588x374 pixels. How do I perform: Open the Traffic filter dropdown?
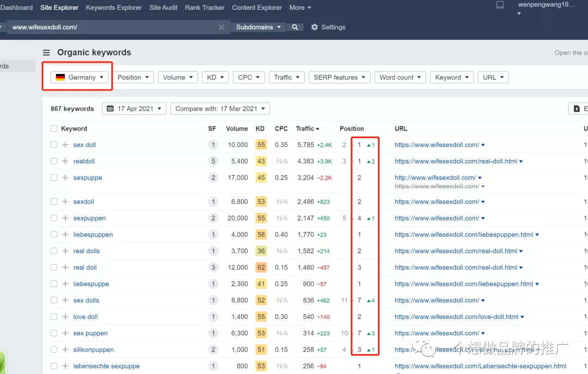click(286, 77)
